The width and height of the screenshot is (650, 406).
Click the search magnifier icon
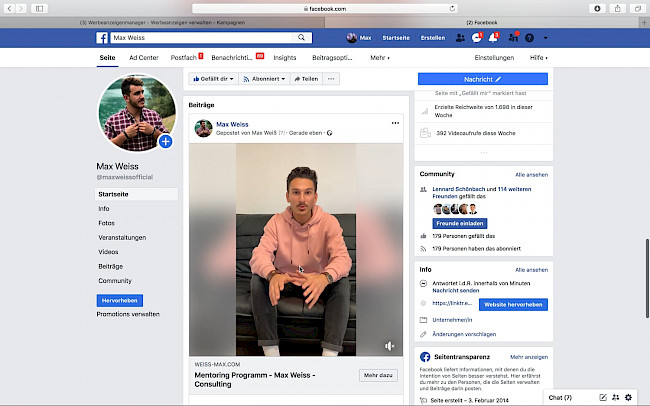click(x=301, y=38)
